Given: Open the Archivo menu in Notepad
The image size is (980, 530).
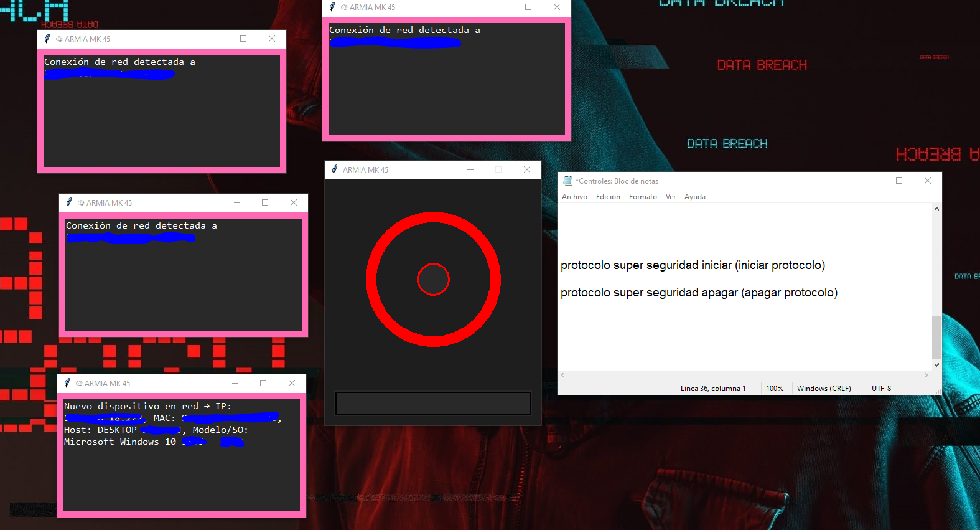Looking at the screenshot, I should click(574, 197).
